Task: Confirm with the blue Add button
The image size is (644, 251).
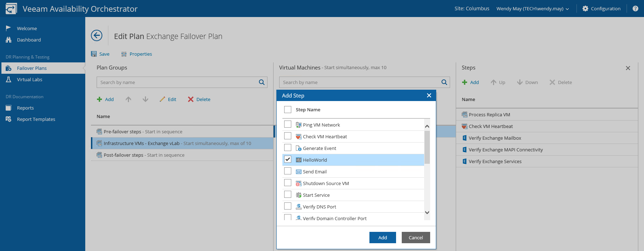Action: pyautogui.click(x=383, y=238)
